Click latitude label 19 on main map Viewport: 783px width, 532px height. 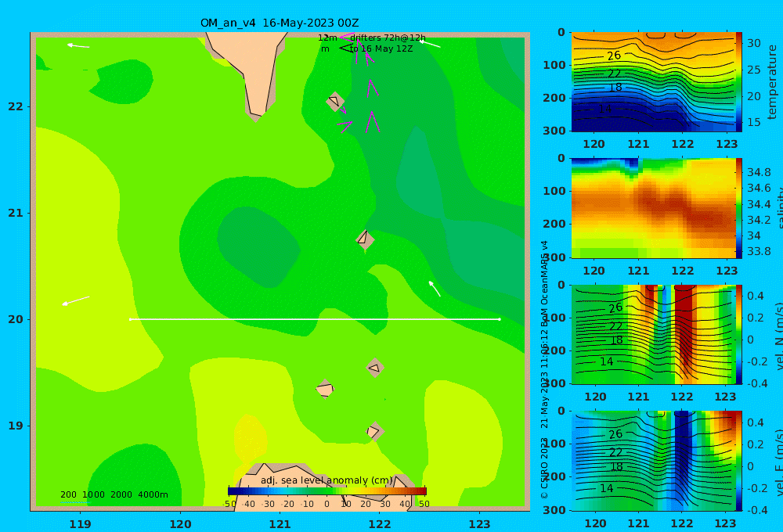(16, 426)
